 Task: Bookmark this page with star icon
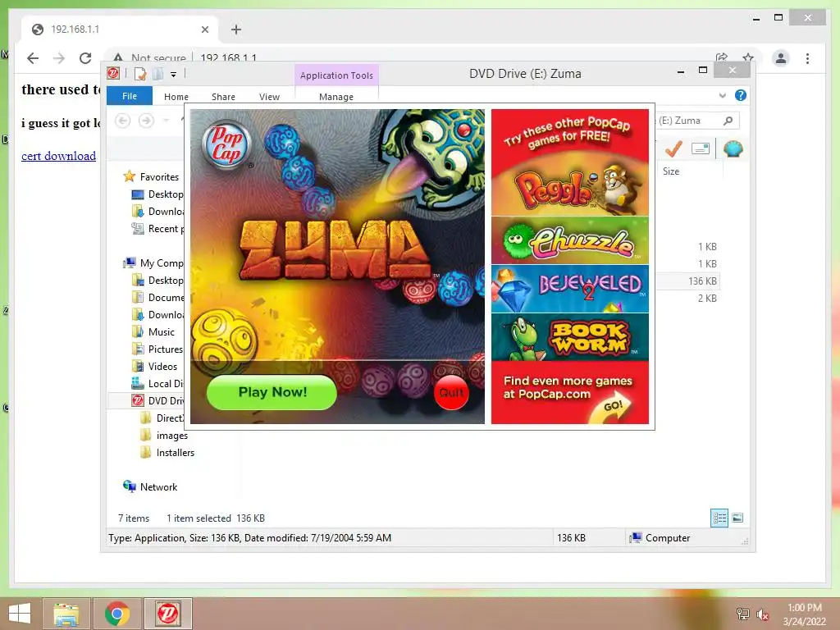[x=748, y=57]
